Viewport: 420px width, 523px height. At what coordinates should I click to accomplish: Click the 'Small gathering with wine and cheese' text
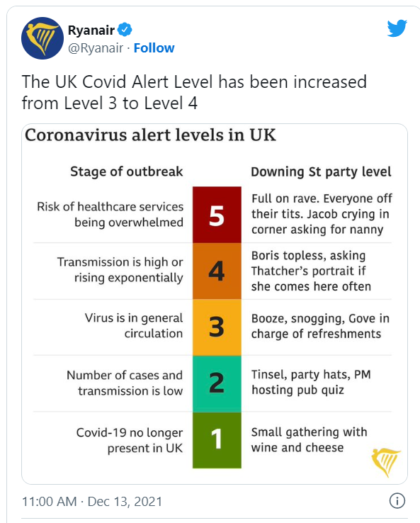309,439
